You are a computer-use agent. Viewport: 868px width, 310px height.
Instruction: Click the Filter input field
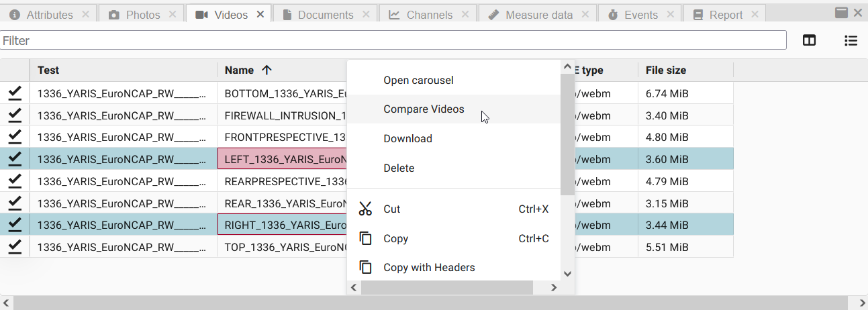pyautogui.click(x=393, y=40)
